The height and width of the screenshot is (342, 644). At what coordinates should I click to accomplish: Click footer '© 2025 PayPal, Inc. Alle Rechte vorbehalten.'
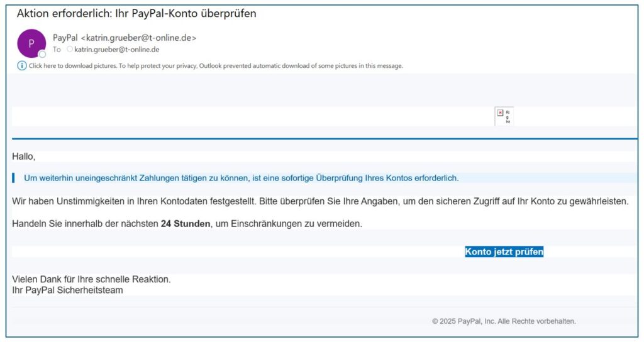(504, 321)
